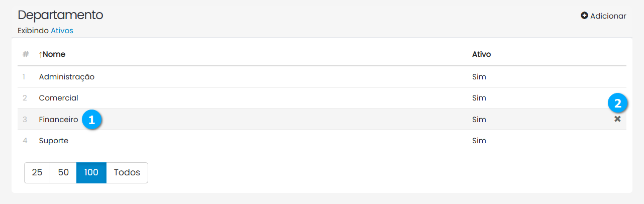Show 25 items per page
Screen dimensions: 644x204
click(x=37, y=172)
